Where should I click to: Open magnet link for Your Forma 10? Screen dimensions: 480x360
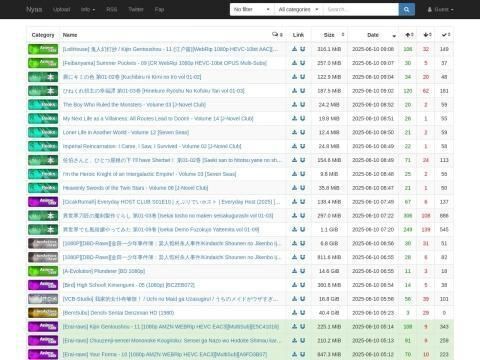[302, 354]
